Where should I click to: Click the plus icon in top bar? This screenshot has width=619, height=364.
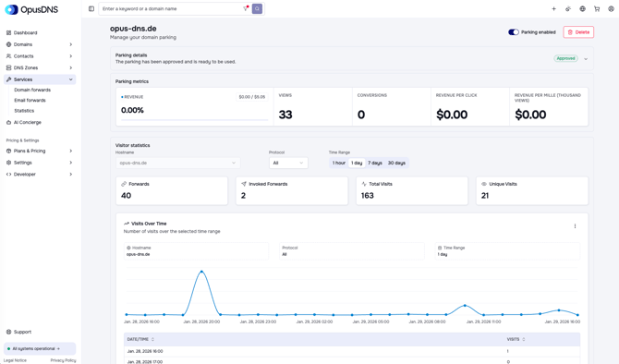click(553, 8)
